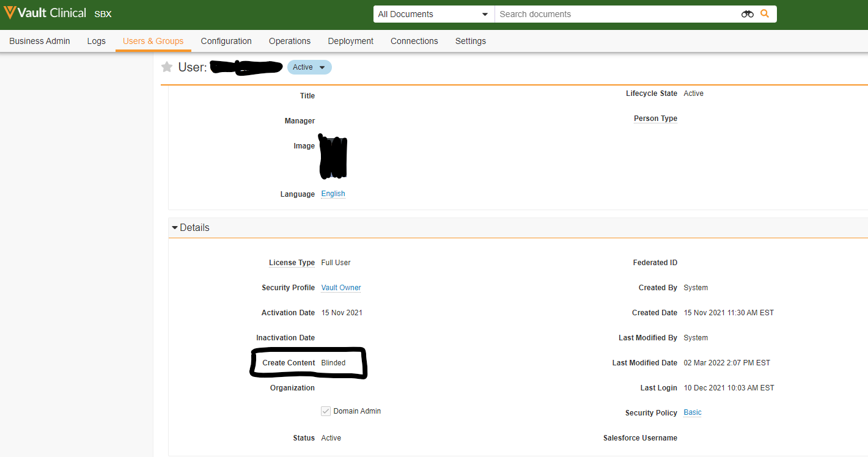The width and height of the screenshot is (868, 457).
Task: Open the Vault Owner security profile link
Action: [341, 288]
